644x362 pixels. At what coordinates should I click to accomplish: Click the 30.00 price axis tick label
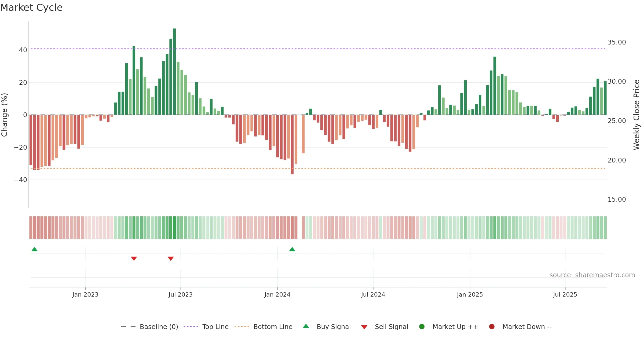(617, 82)
